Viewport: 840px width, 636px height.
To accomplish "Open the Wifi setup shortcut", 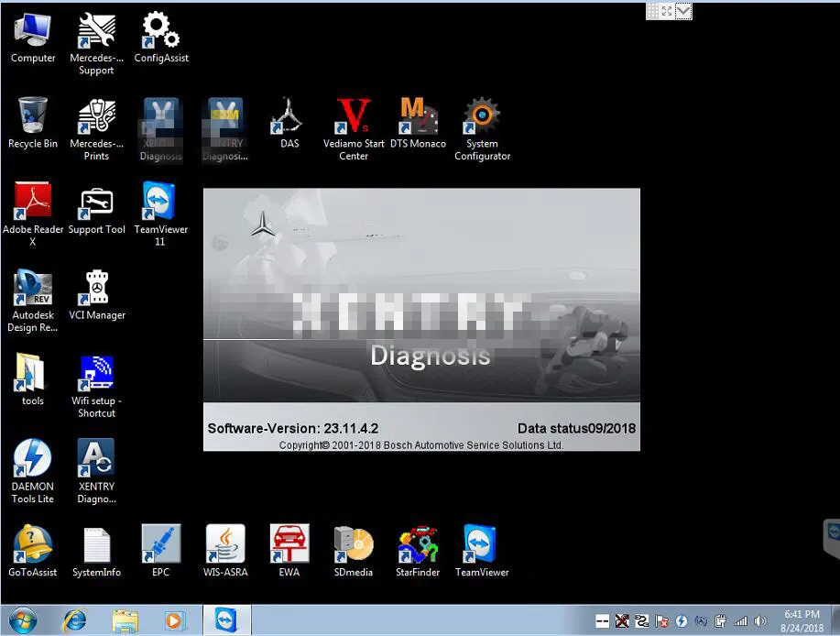I will pos(96,386).
